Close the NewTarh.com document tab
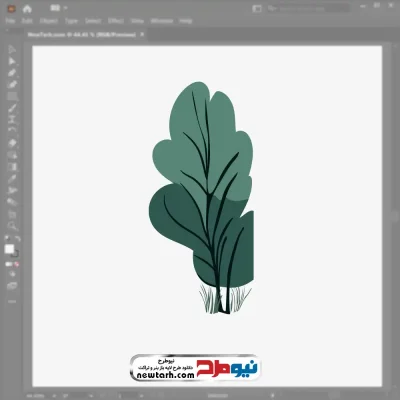The width and height of the screenshot is (400, 400). click(142, 34)
